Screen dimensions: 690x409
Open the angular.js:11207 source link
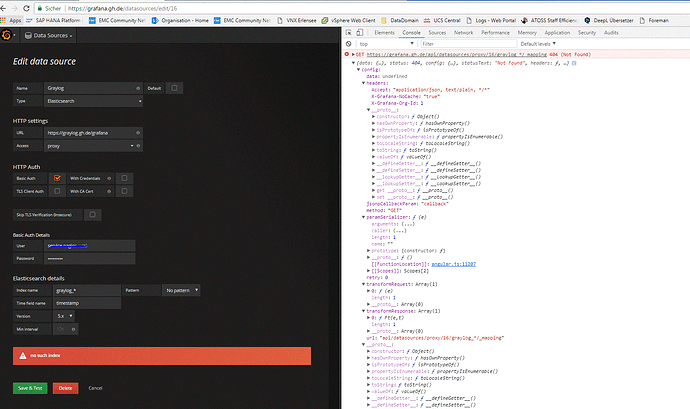click(x=454, y=264)
